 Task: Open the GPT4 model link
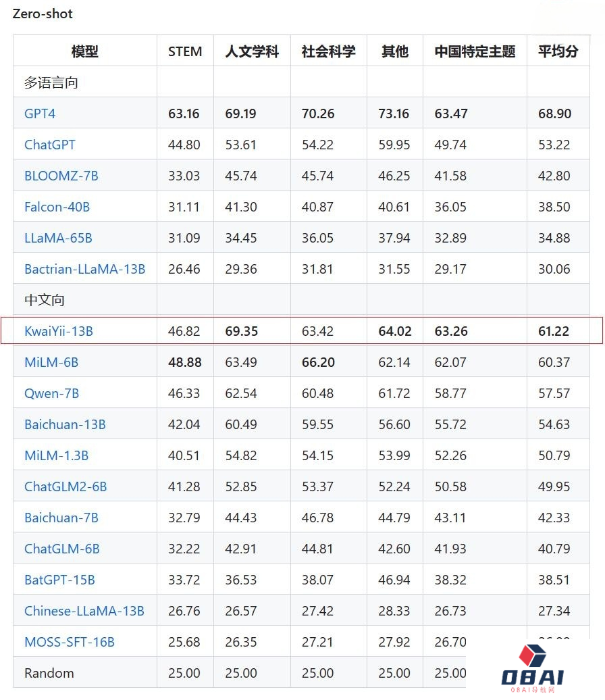coord(40,114)
